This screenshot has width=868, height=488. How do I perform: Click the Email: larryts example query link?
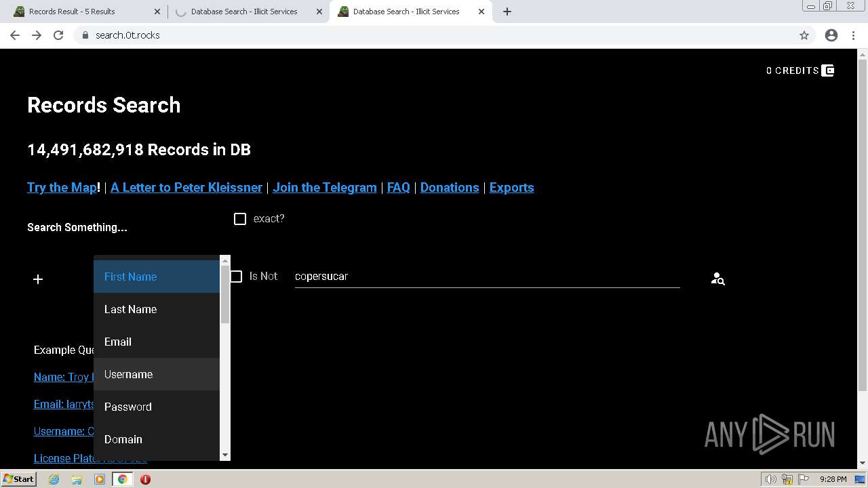(64, 404)
